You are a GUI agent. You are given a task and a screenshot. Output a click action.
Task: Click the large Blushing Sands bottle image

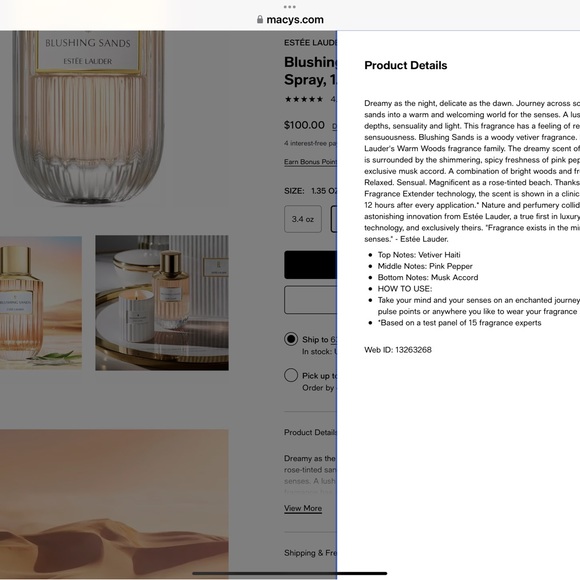88,117
